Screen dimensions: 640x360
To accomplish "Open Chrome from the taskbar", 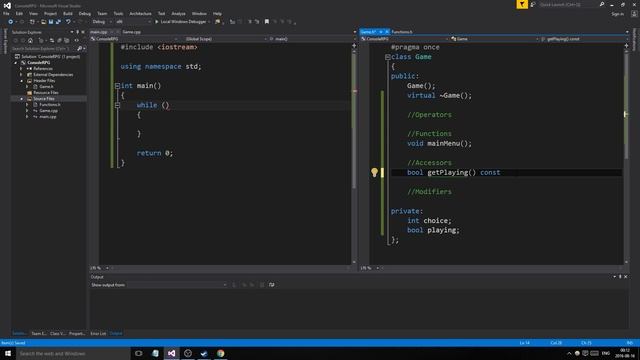I will [220, 353].
